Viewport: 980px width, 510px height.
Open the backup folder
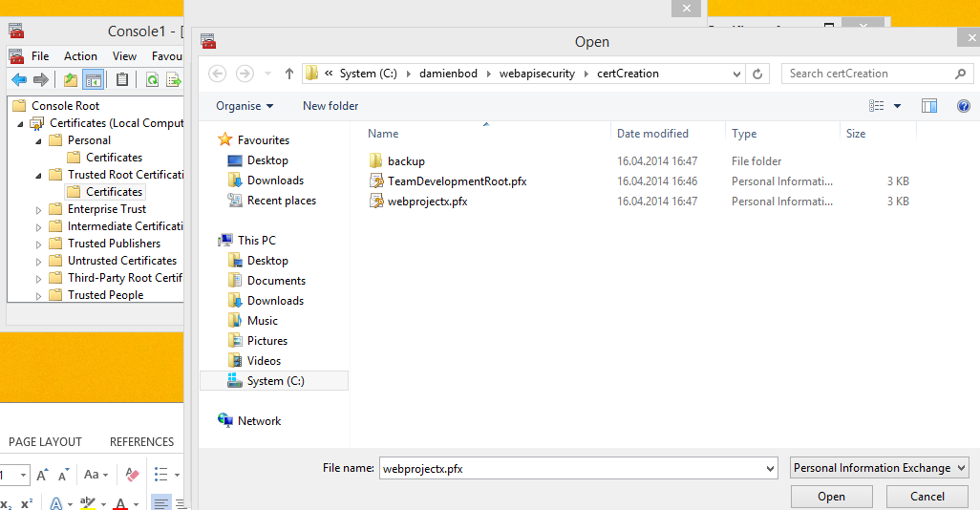[x=406, y=161]
